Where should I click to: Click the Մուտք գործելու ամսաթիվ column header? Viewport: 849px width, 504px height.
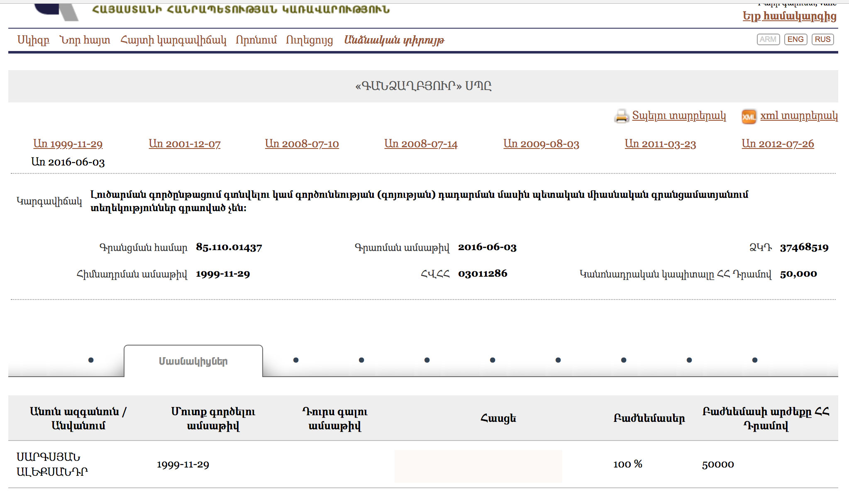(213, 418)
